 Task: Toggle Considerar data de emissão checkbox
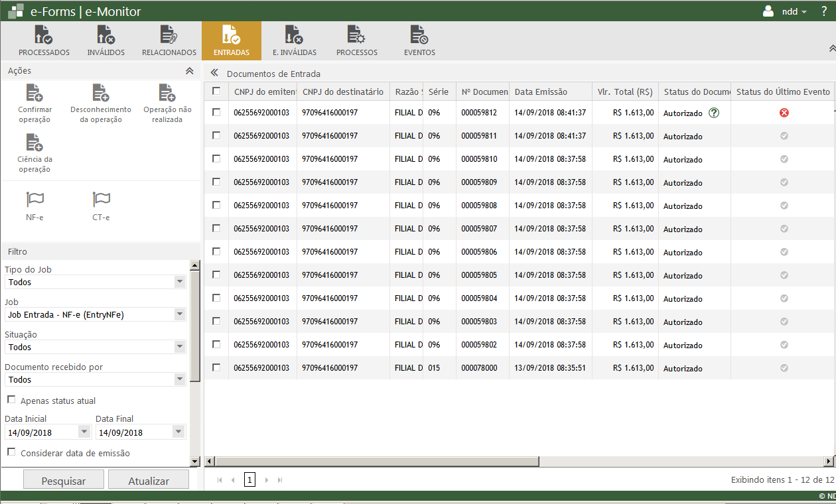coord(11,452)
